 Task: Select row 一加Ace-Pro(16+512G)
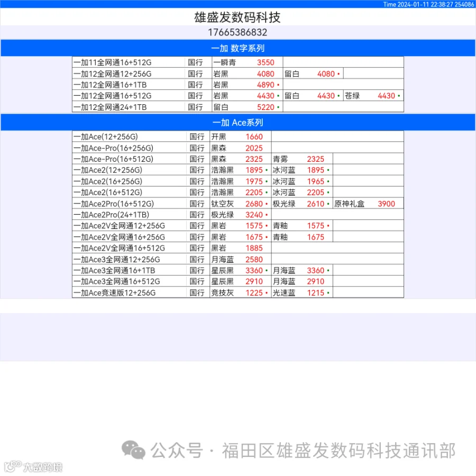[238, 159]
